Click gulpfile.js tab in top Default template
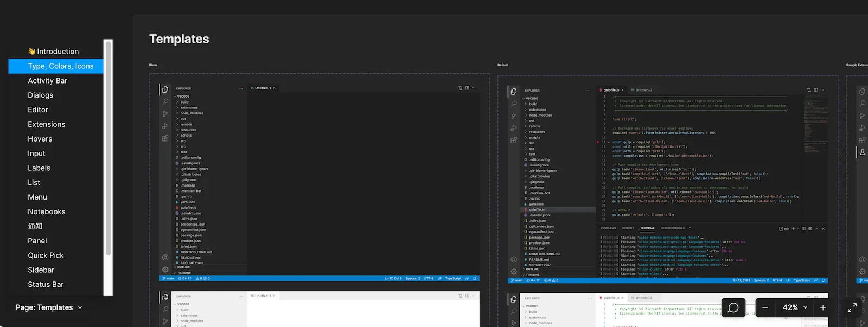Viewport: 868px width, 327px height. point(611,90)
